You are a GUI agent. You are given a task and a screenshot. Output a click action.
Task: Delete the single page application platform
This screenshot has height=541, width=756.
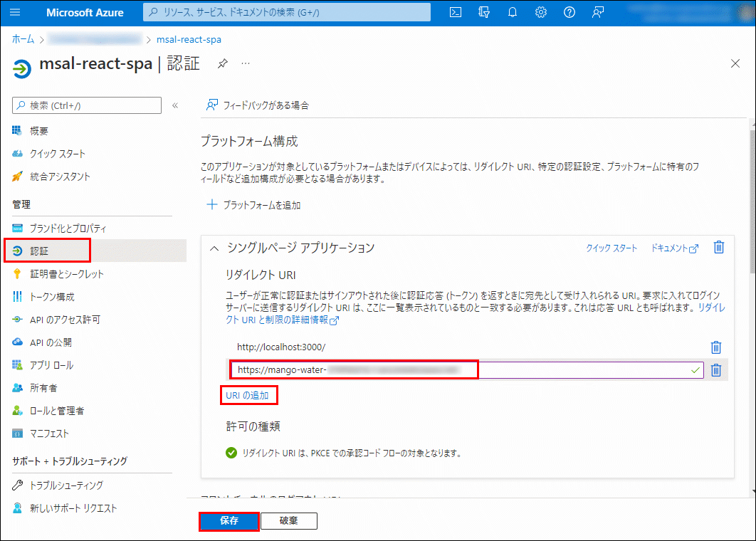pyautogui.click(x=719, y=247)
